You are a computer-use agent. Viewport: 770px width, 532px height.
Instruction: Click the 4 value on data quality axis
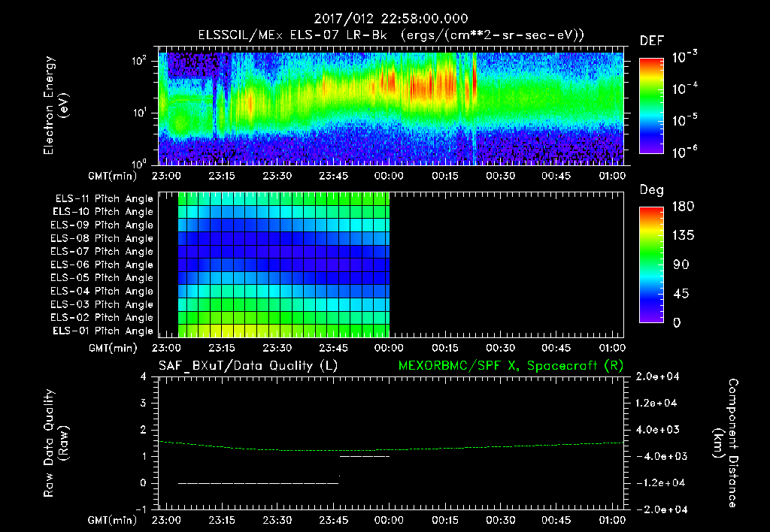[x=144, y=377]
